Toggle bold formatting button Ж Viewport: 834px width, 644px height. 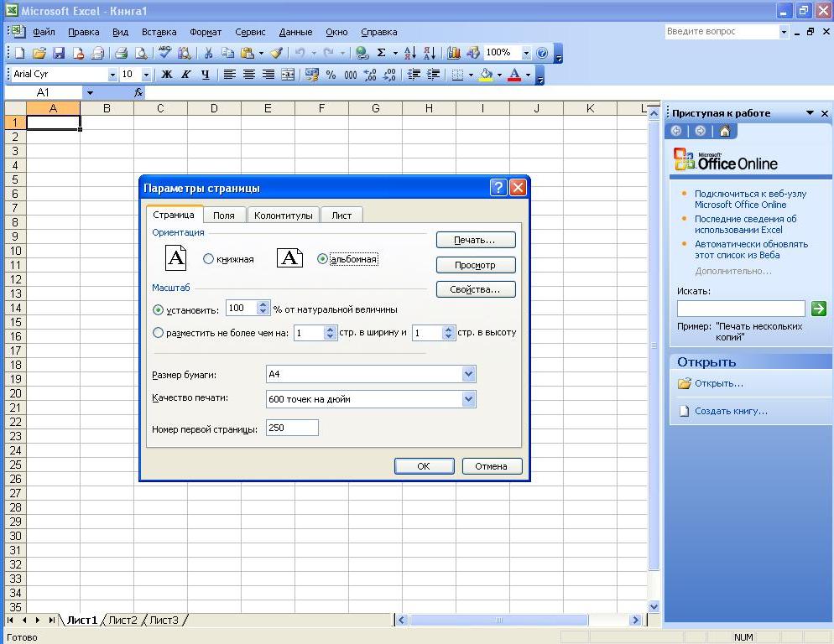(x=166, y=75)
